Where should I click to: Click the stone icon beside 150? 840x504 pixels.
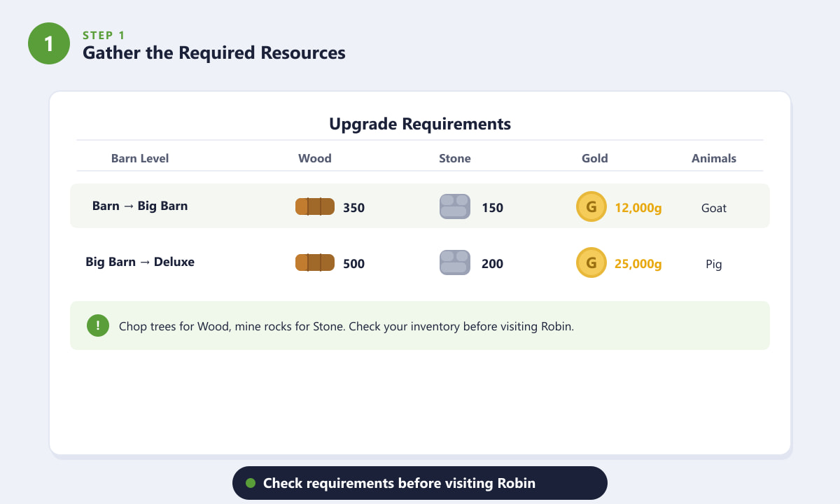(455, 206)
